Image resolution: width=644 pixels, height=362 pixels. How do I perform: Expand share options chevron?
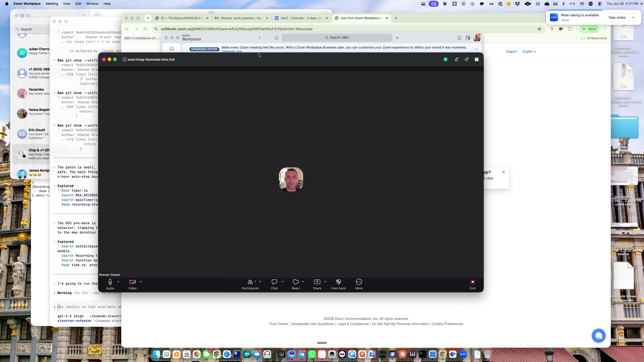click(x=325, y=282)
